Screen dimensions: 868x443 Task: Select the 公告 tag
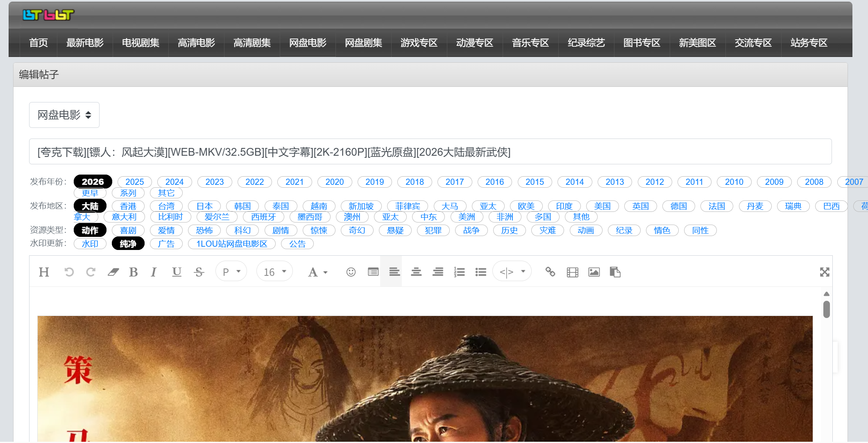(297, 244)
